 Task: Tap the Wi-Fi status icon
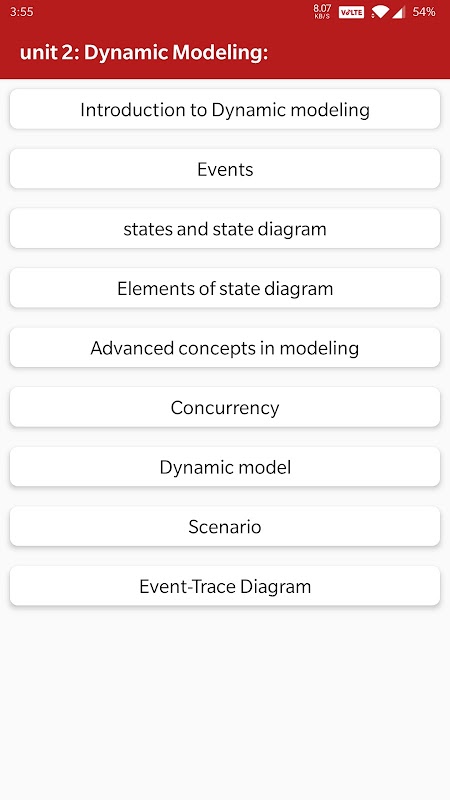click(x=379, y=12)
